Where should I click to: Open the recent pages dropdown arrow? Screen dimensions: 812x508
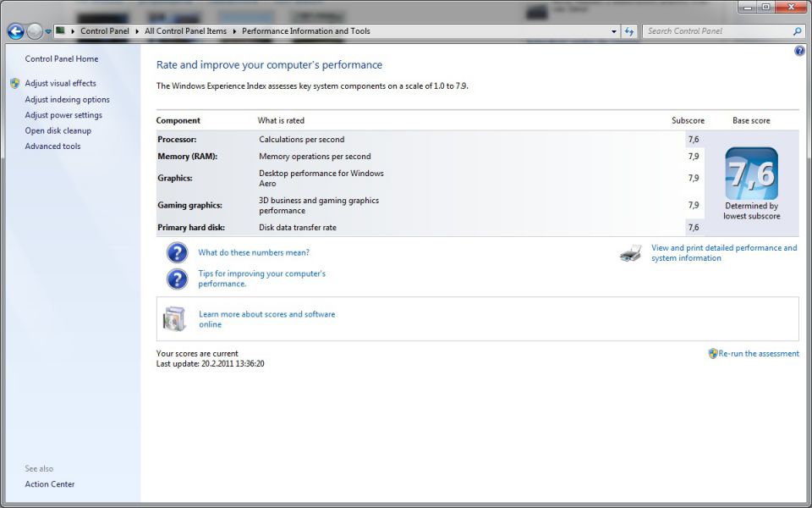48,31
